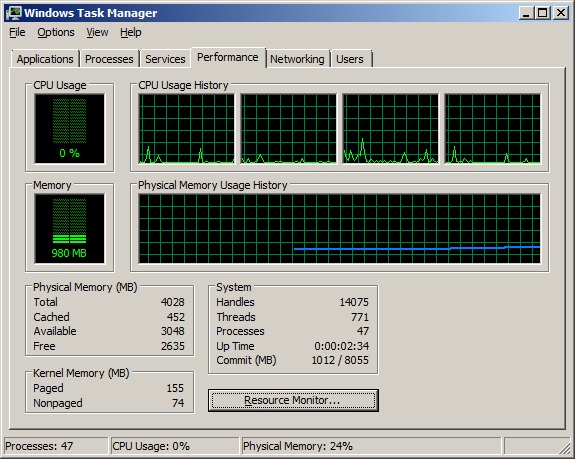The height and width of the screenshot is (459, 575).
Task: Open the File menu
Action: (x=17, y=32)
